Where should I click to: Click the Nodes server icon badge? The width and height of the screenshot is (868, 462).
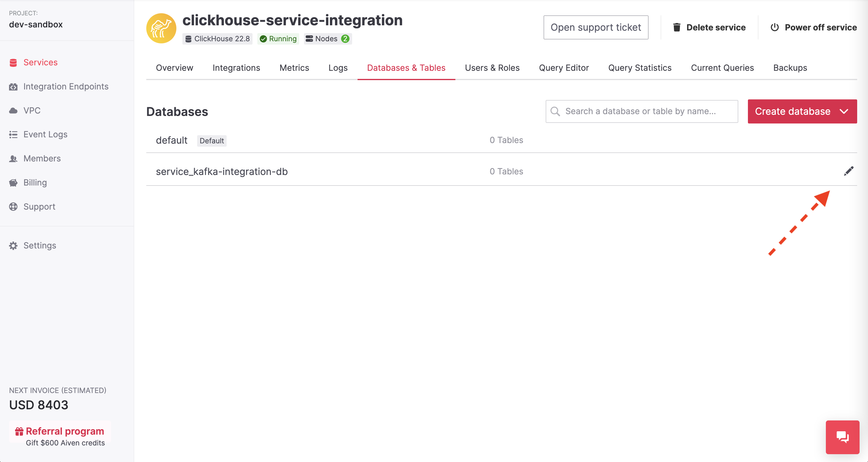(x=309, y=39)
